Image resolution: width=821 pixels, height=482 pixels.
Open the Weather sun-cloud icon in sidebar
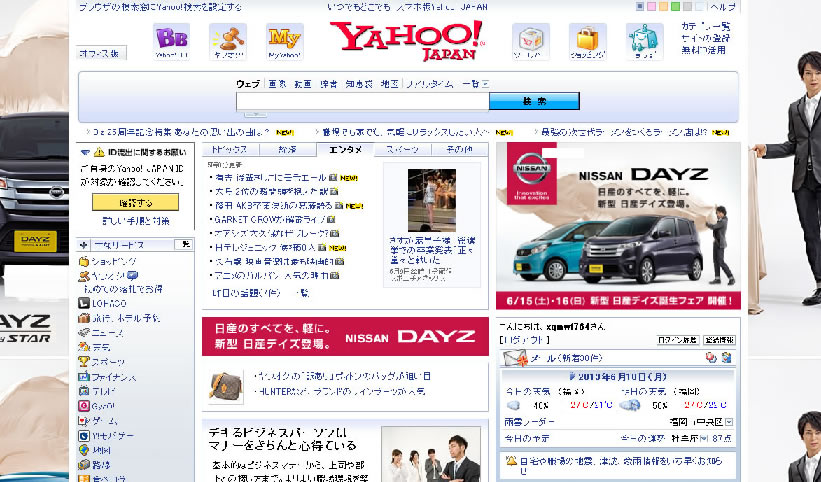pos(84,347)
